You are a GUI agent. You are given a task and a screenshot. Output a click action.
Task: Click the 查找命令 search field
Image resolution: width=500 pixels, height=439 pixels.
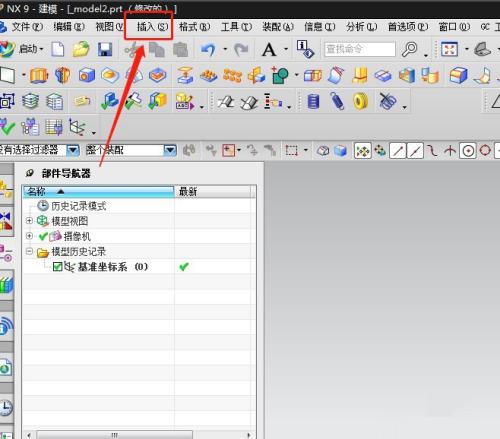click(x=360, y=49)
